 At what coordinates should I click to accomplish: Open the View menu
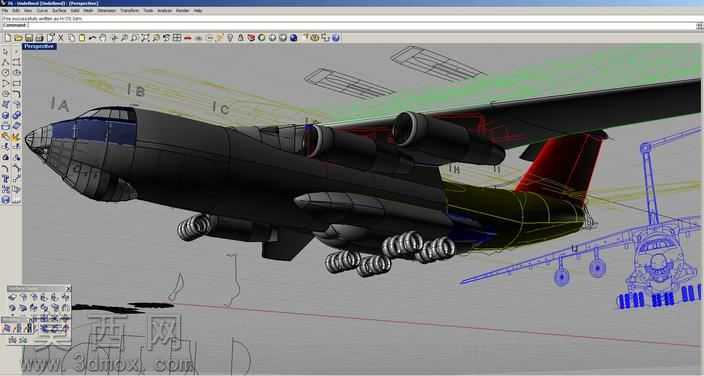pos(28,10)
